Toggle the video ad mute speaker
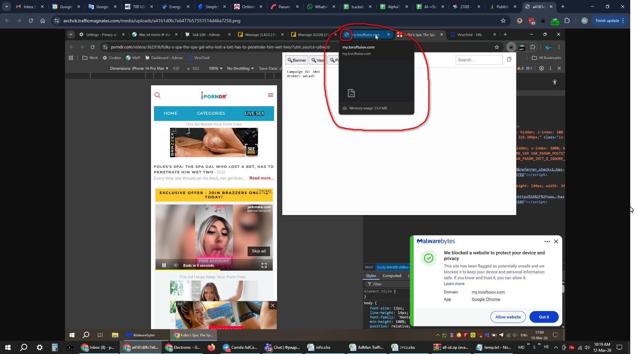Viewport: 644px width, 354px height. point(176,265)
